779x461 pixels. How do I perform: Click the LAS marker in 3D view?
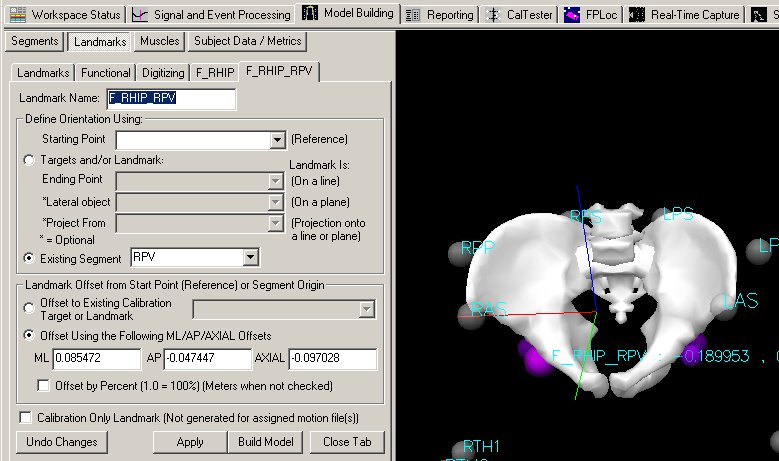tap(723, 305)
